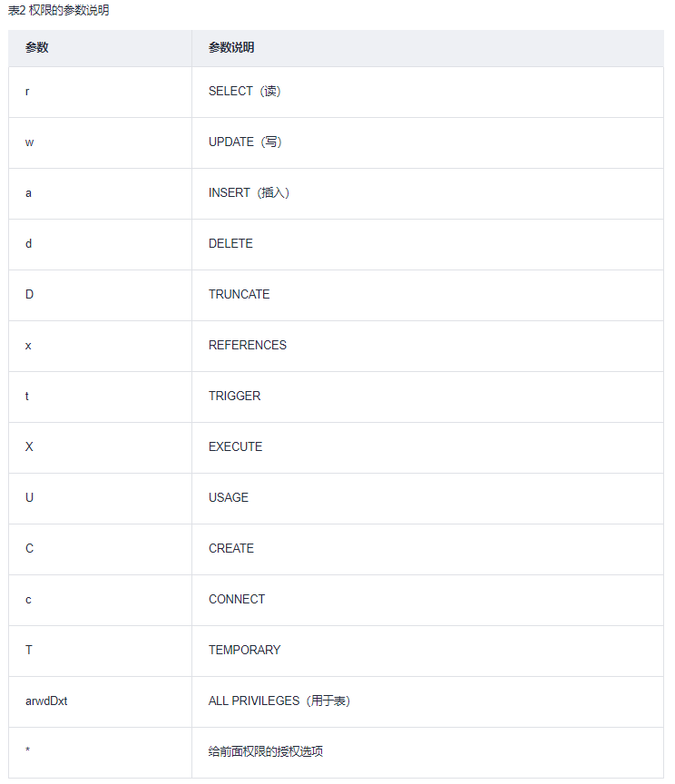Click the CREATE description cell
675x784 pixels.
pos(230,549)
